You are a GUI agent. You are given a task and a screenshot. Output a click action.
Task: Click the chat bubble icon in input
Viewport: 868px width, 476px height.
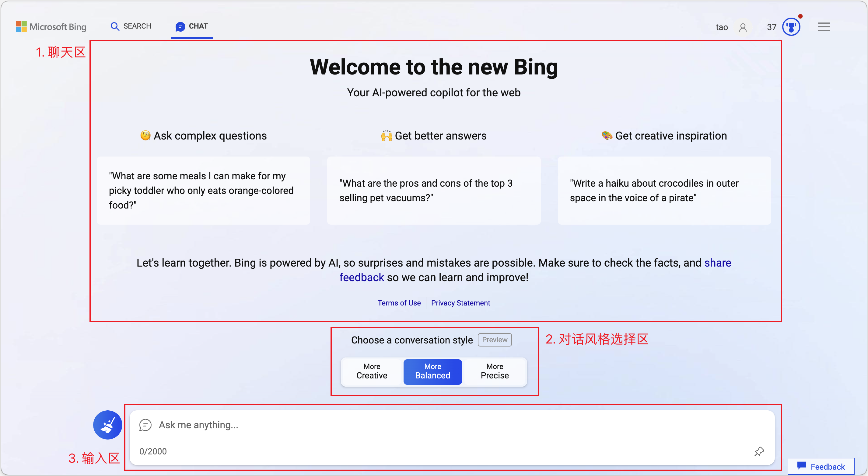[x=145, y=425]
